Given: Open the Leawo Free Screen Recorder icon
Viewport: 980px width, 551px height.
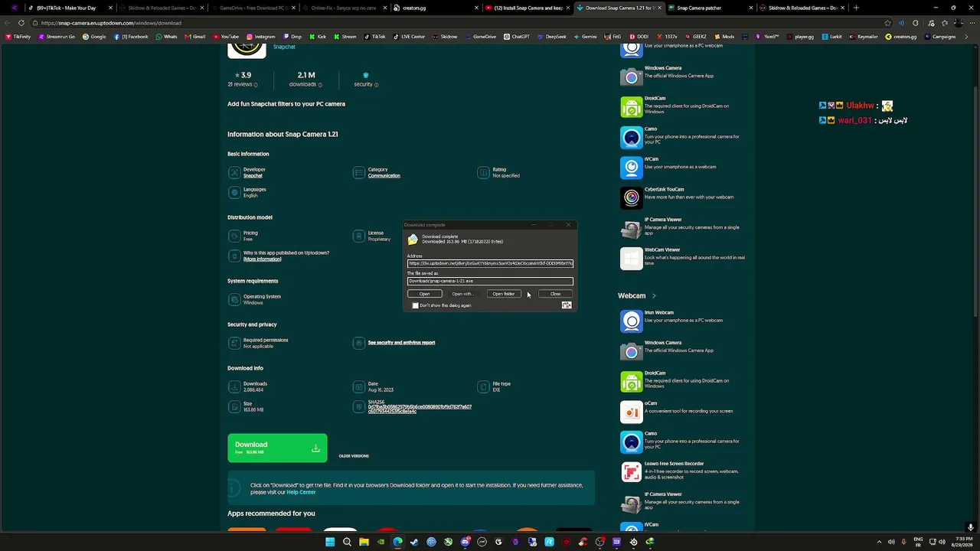Looking at the screenshot, I should tap(631, 472).
